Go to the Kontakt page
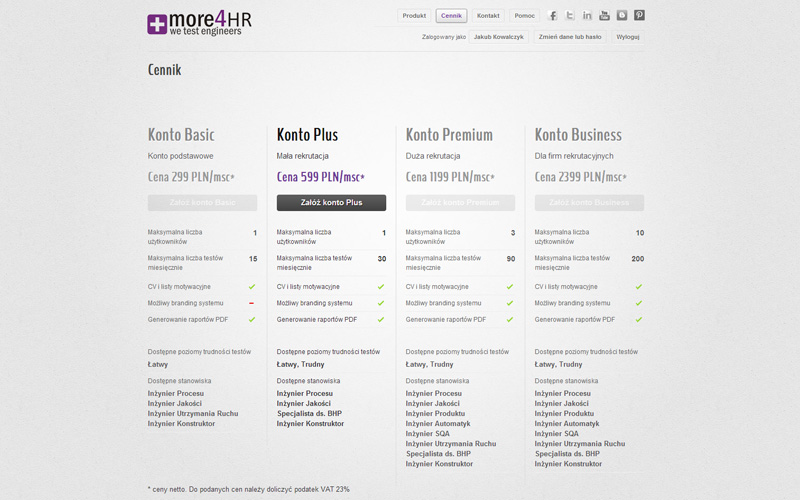 [488, 16]
